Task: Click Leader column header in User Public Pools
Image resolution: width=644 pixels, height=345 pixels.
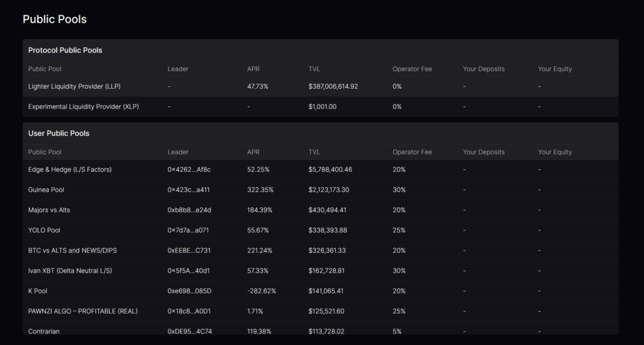Action: [x=178, y=152]
